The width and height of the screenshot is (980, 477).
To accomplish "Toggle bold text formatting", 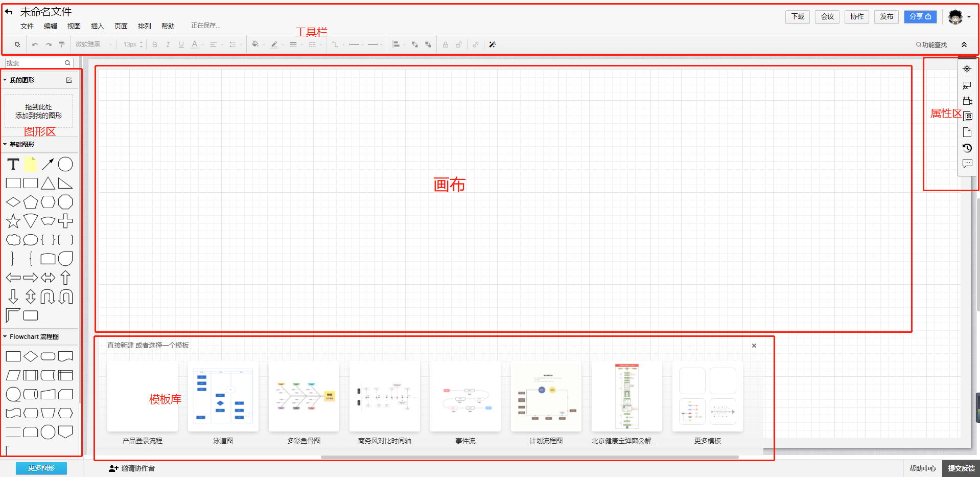I will (155, 44).
